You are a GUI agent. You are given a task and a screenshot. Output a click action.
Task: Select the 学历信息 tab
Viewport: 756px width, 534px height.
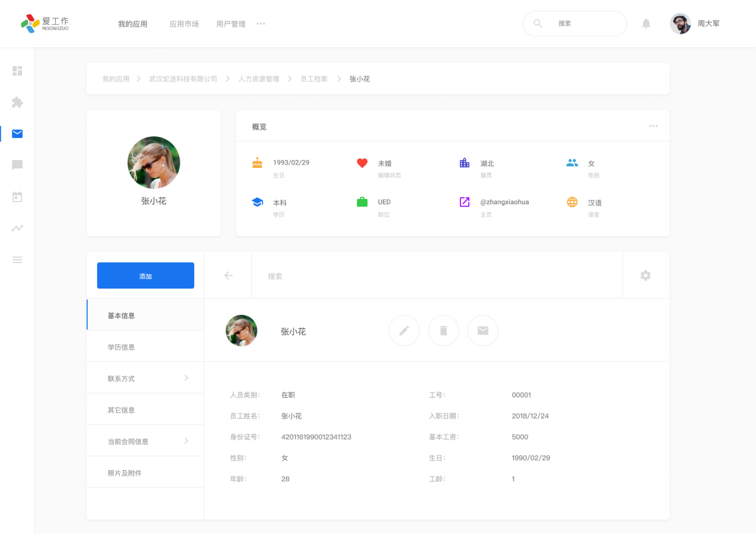tap(121, 347)
